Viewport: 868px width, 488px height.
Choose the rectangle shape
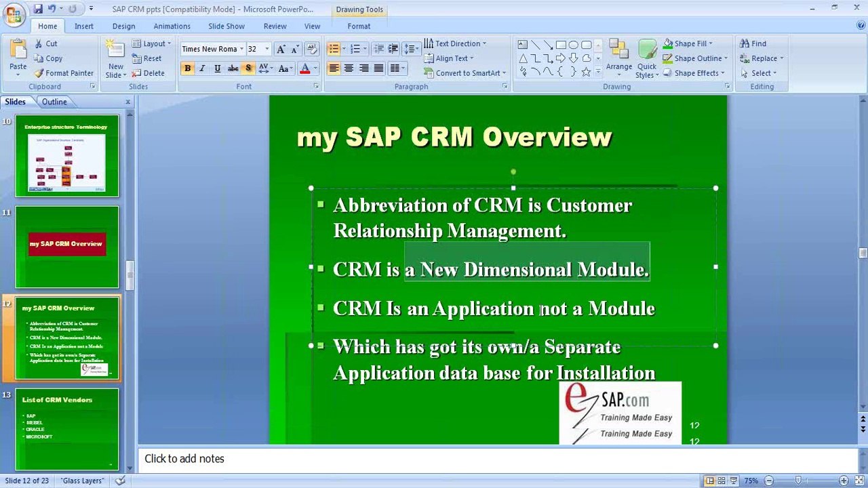(561, 45)
